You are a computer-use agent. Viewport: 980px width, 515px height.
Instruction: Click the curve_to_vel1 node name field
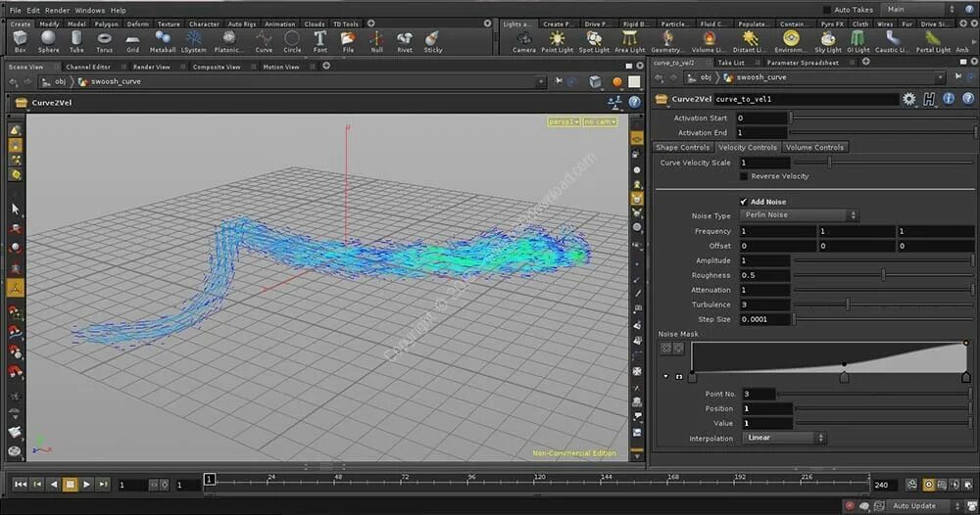point(807,99)
